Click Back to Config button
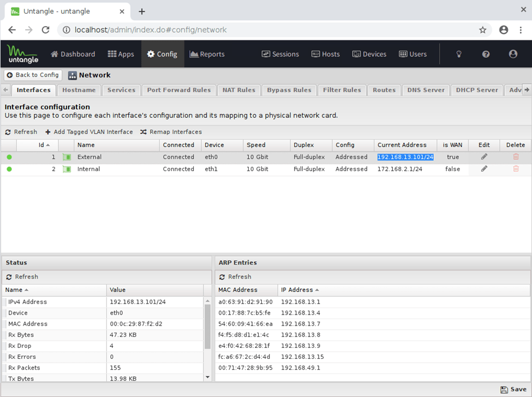This screenshot has width=532, height=397. (x=33, y=75)
